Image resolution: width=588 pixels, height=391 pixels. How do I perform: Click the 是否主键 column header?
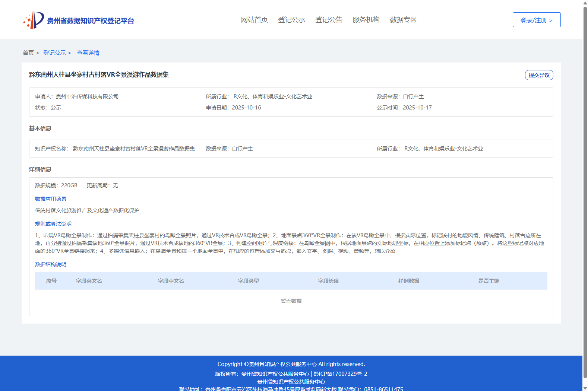pyautogui.click(x=489, y=281)
